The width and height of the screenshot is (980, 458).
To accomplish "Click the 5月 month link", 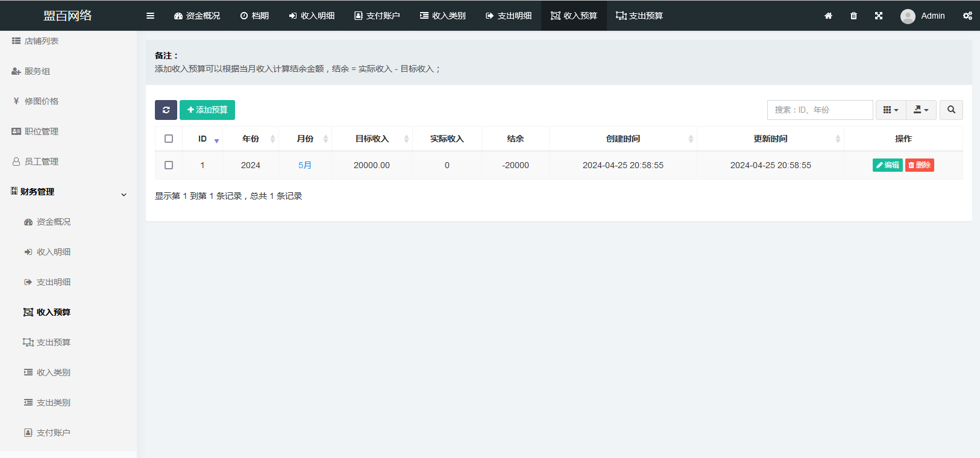I will (305, 165).
